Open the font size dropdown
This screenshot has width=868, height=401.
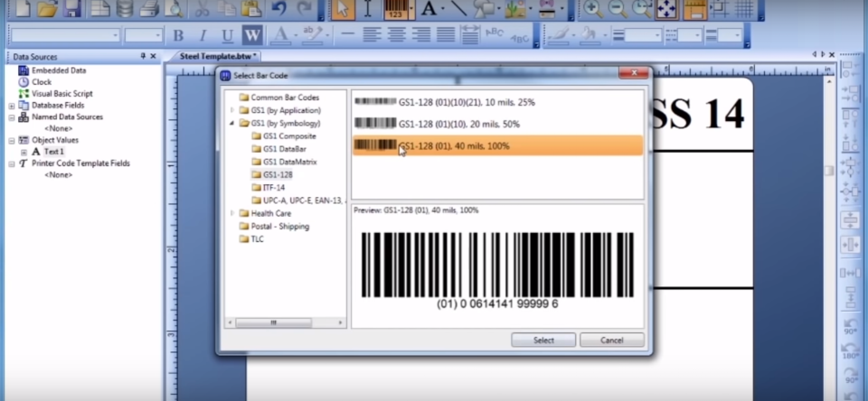(x=157, y=36)
